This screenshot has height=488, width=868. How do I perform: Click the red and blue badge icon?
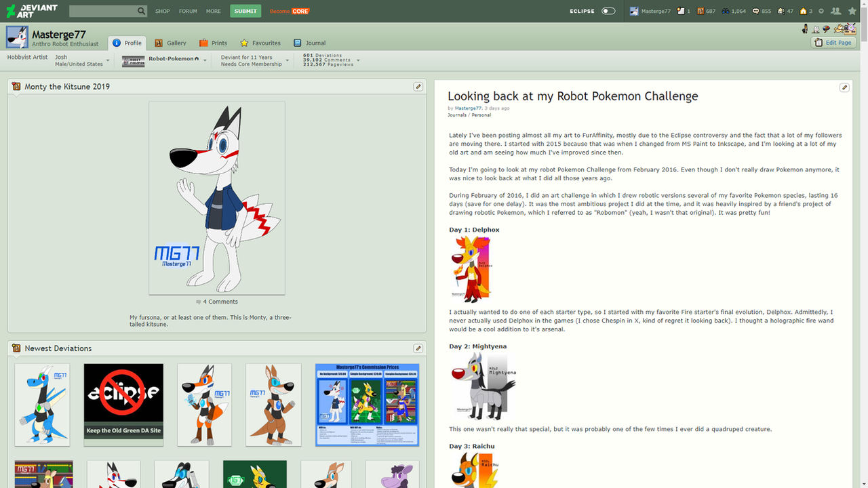[x=827, y=29]
